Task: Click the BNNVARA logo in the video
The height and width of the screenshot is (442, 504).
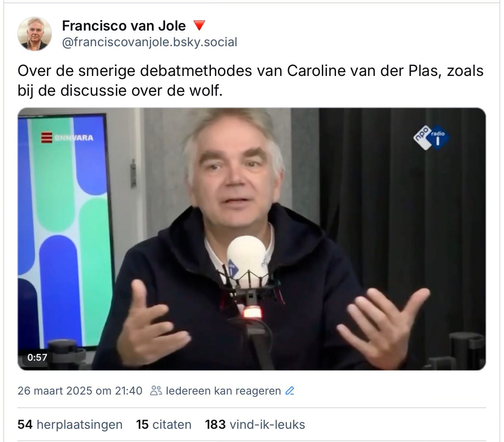Action: (x=67, y=137)
